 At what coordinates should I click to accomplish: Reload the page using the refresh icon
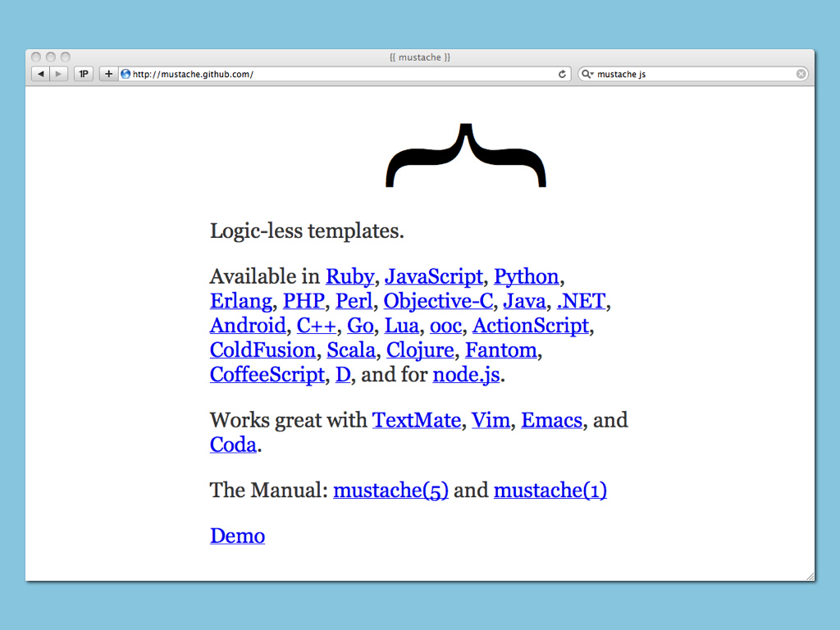coord(562,74)
